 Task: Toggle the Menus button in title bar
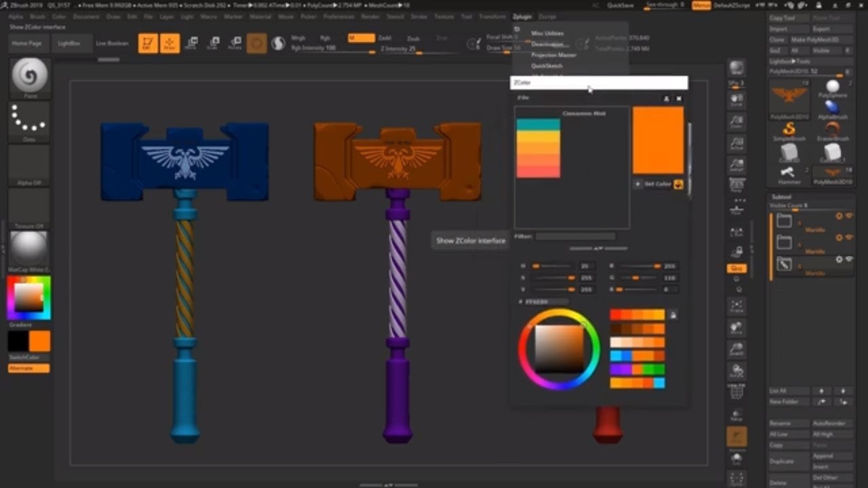[x=701, y=5]
